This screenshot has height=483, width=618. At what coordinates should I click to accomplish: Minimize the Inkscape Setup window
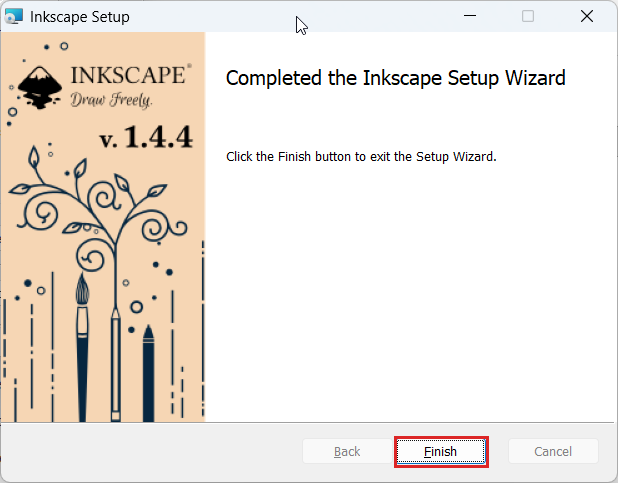coord(470,17)
